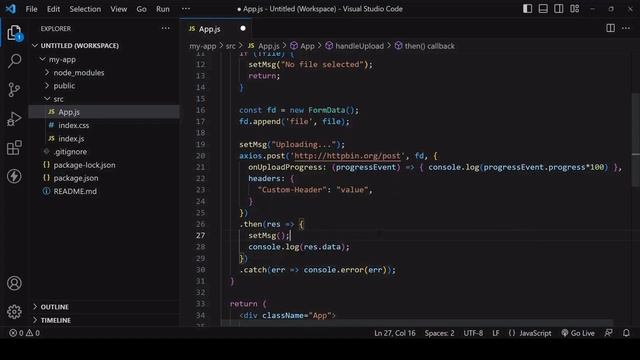Change indentation via Spaces: 2

(x=439, y=333)
